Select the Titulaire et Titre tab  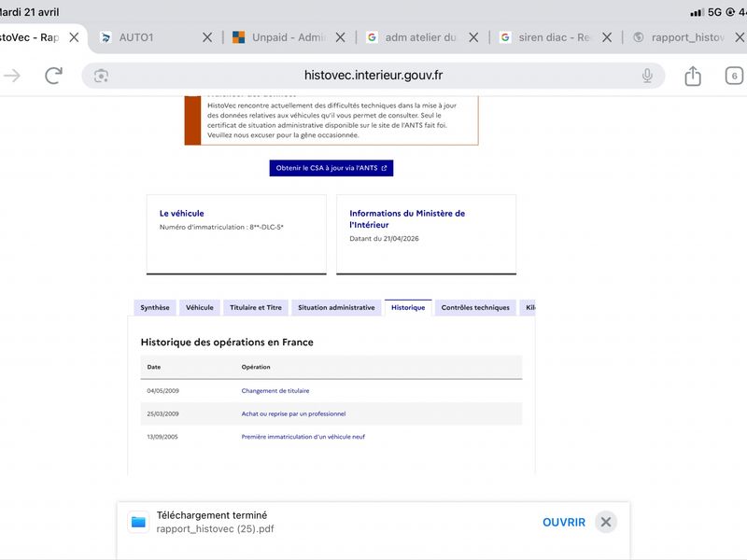coord(256,308)
